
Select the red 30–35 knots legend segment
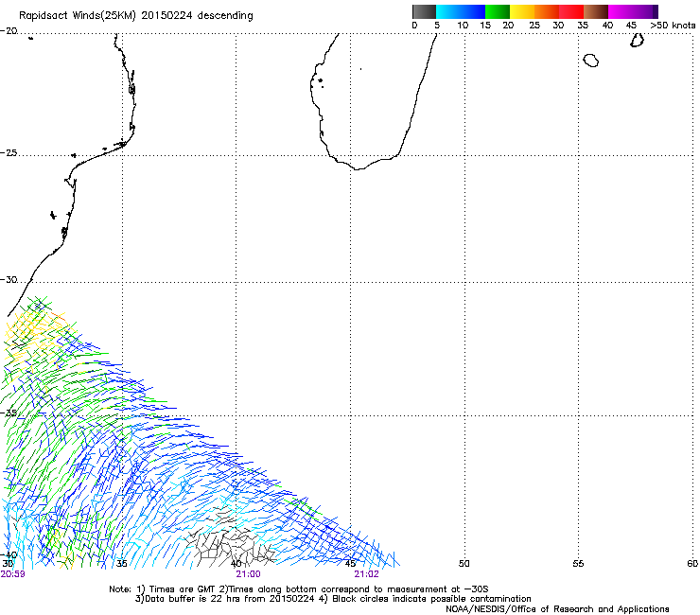571,11
